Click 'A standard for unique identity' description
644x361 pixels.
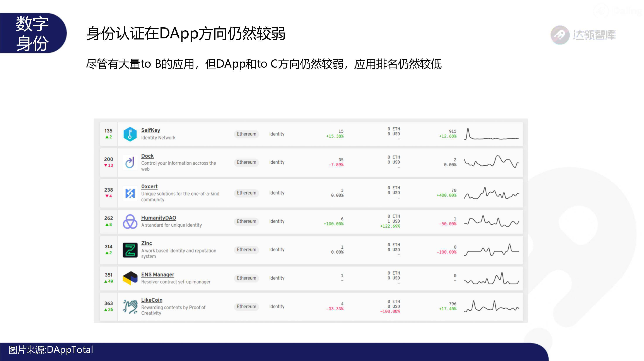click(x=171, y=225)
